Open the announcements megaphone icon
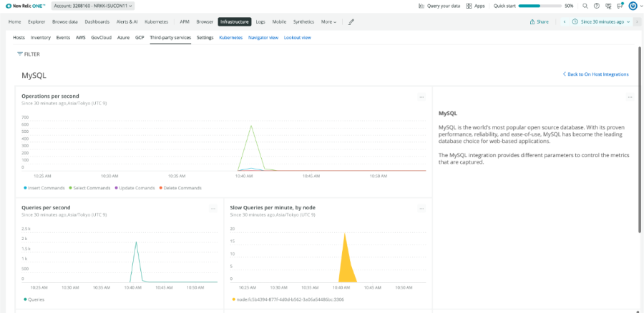 (620, 6)
